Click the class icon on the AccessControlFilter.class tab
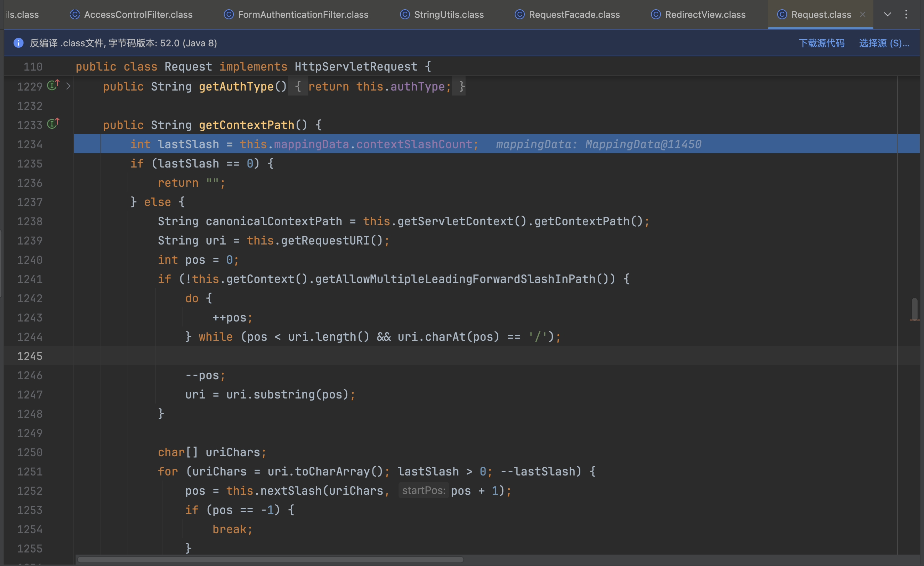This screenshot has height=566, width=924. (75, 14)
